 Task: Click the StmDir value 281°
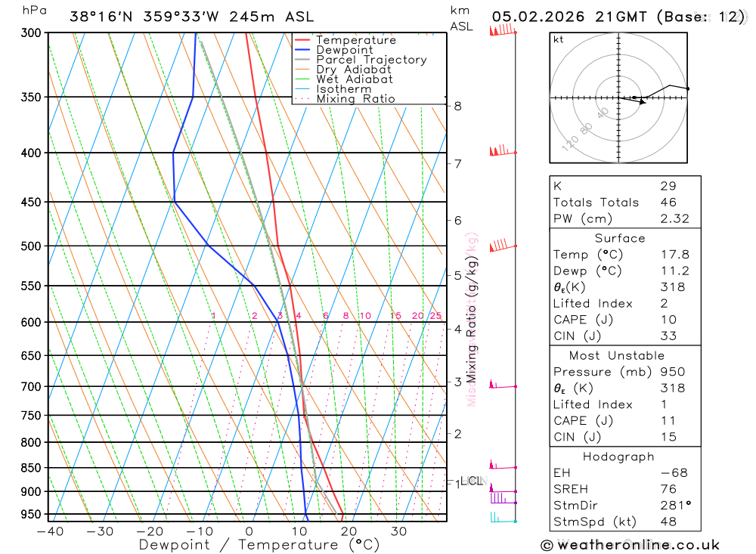[675, 506]
